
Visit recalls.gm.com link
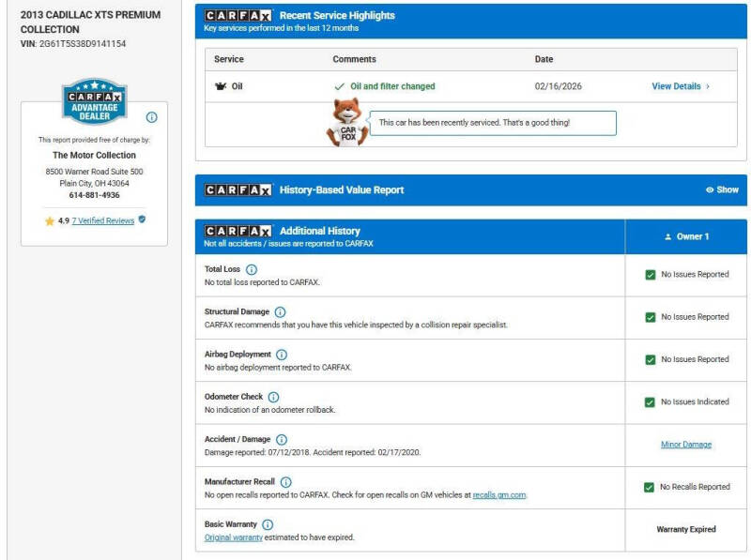pyautogui.click(x=499, y=495)
